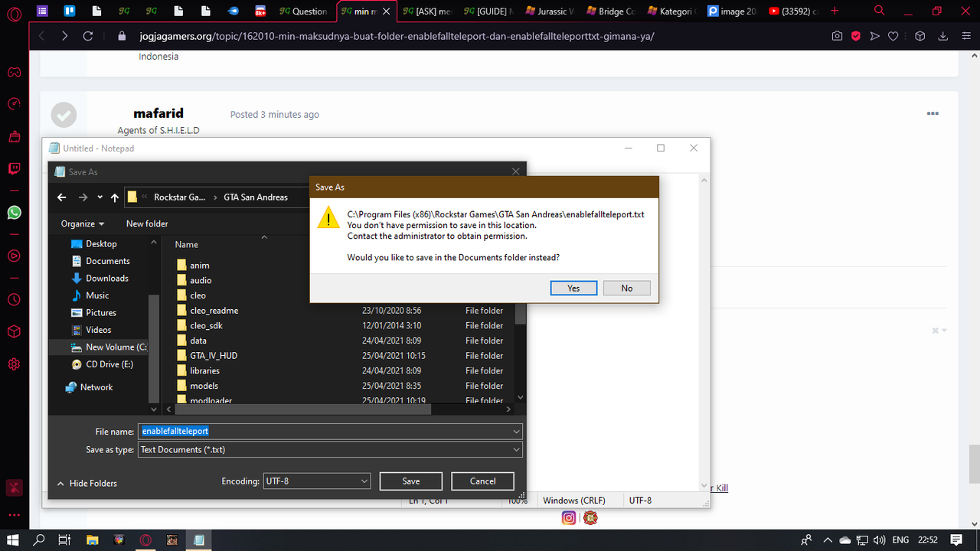The width and height of the screenshot is (980, 551).
Task: Open Twitch panel in the Opera sidebar
Action: coord(14,169)
